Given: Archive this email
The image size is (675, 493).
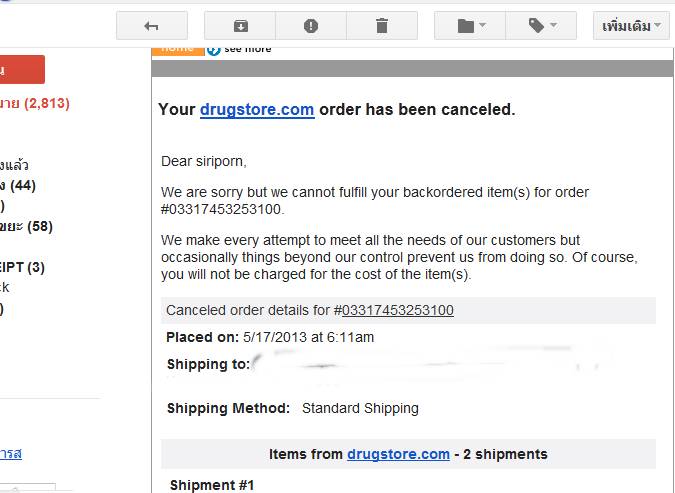Looking at the screenshot, I should (239, 26).
